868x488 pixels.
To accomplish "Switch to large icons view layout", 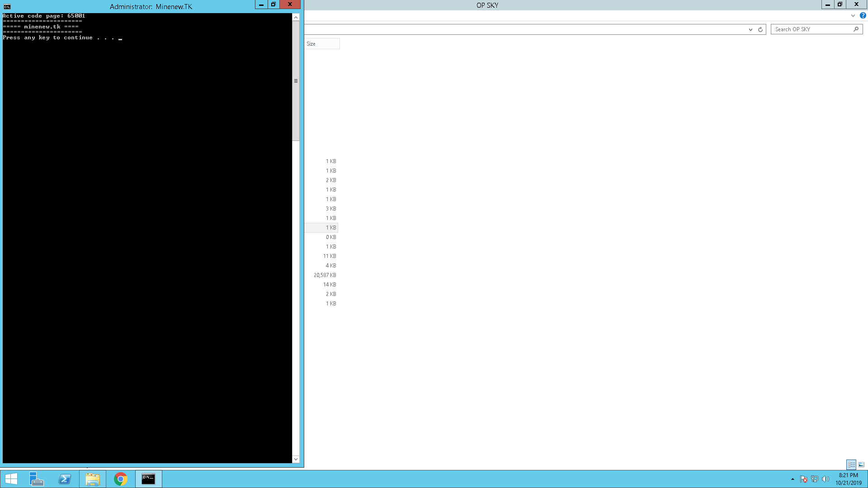I will [x=861, y=465].
